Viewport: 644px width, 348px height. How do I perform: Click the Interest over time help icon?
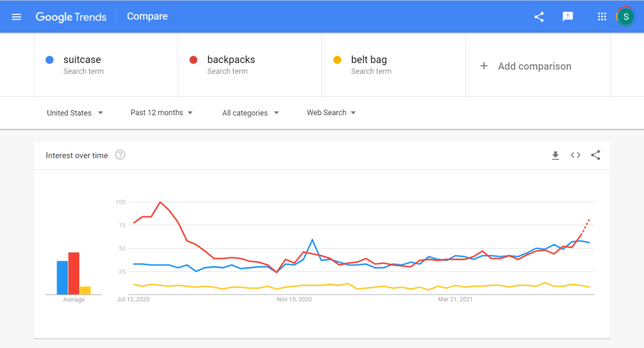(120, 155)
